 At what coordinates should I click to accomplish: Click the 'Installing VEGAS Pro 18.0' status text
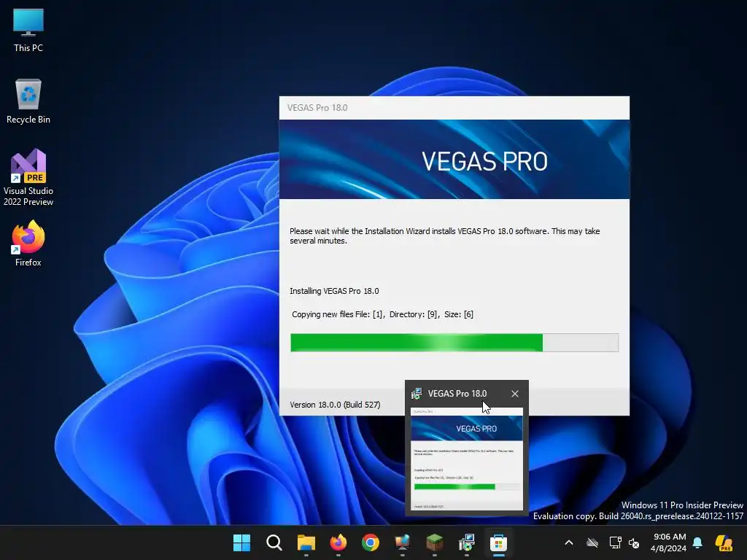point(334,291)
